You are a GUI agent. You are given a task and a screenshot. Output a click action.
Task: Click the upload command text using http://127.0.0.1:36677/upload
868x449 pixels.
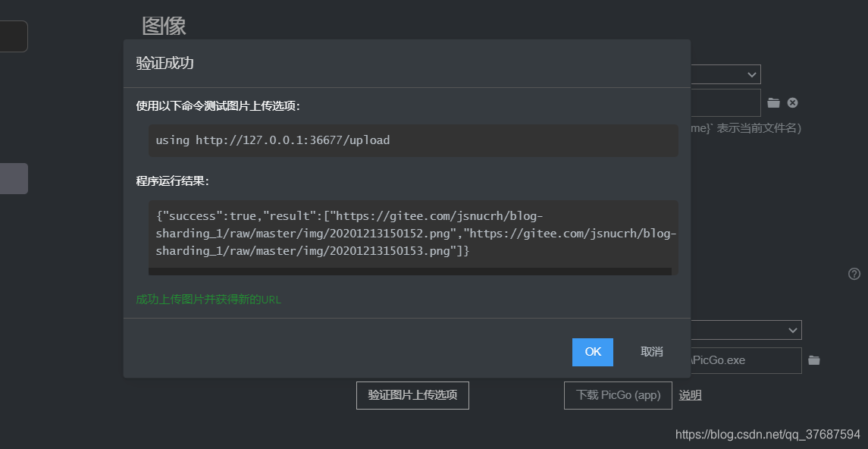tap(273, 140)
